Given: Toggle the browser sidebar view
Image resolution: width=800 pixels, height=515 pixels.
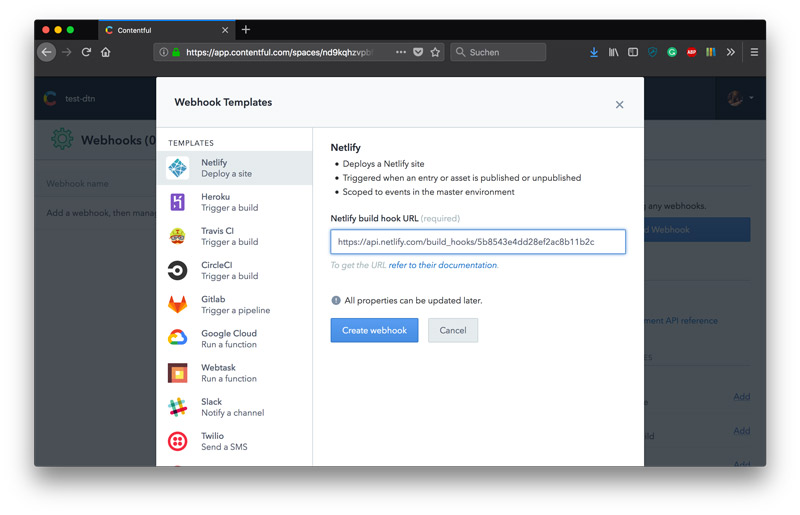Looking at the screenshot, I should pyautogui.click(x=633, y=52).
